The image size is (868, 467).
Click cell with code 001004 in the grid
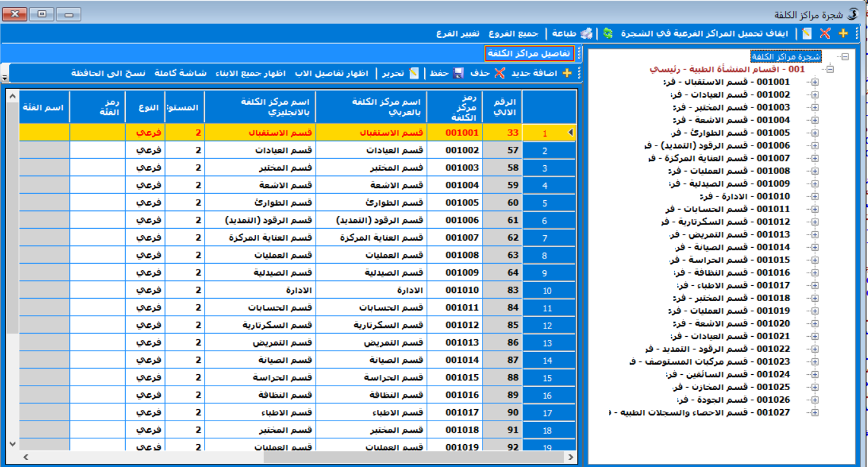(455, 186)
